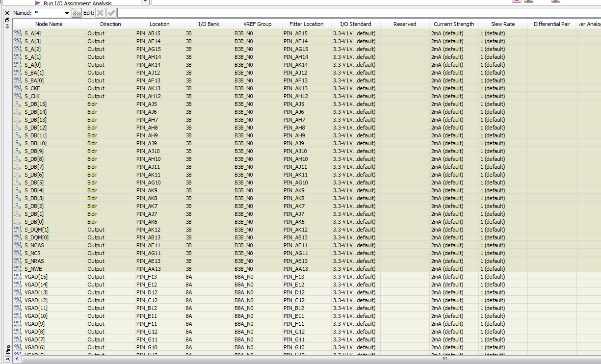Click the Edit confirm checkmark icon
601x364 pixels.
[111, 13]
